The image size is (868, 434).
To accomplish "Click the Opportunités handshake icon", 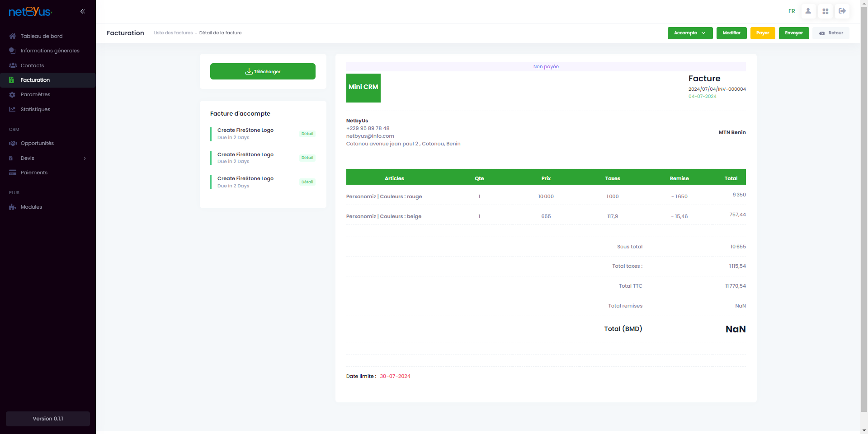I will [x=13, y=143].
